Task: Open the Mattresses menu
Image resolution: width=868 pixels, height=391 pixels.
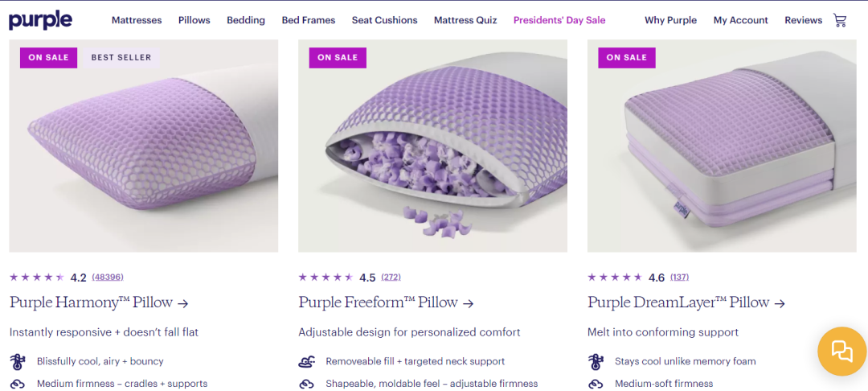Action: 137,20
